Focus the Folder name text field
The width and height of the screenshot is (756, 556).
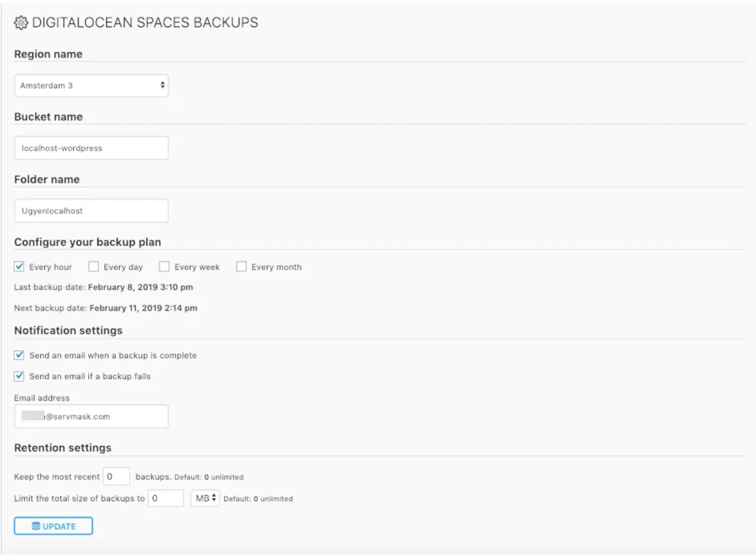click(x=91, y=211)
